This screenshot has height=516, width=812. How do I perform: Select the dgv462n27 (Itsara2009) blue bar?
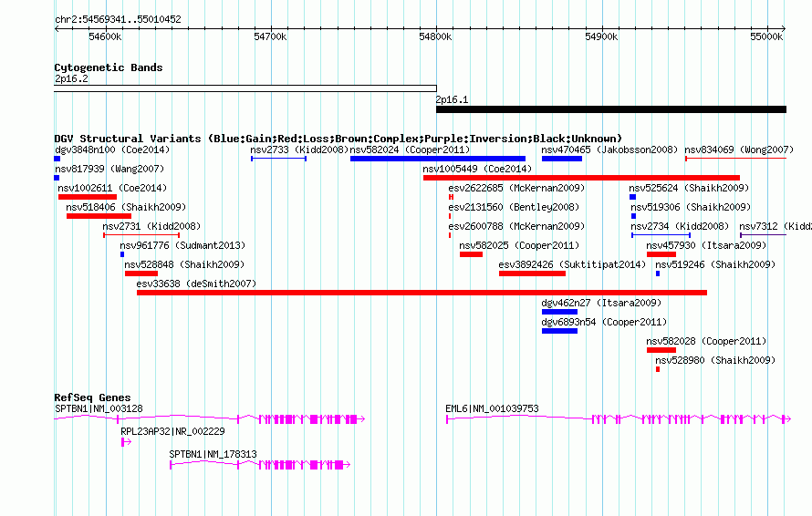coord(560,312)
